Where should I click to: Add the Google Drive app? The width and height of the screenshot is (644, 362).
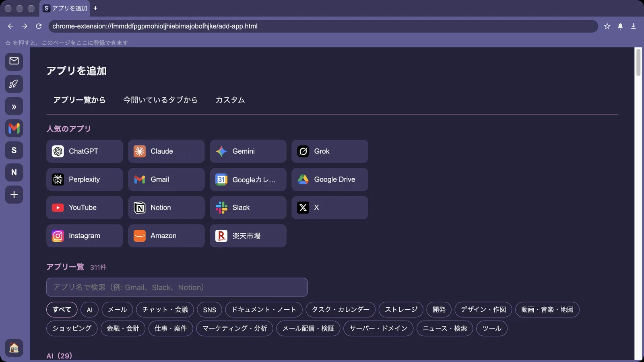point(330,179)
